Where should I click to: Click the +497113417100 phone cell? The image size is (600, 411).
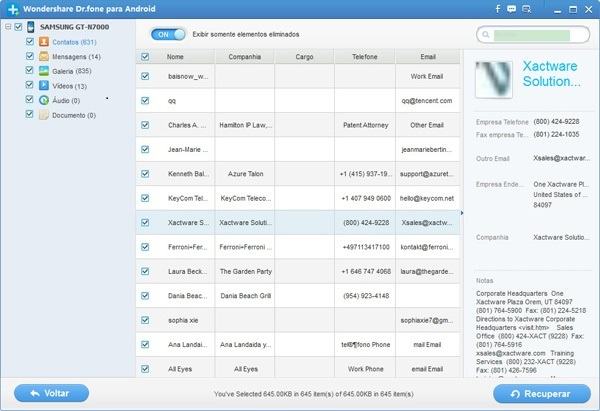365,247
